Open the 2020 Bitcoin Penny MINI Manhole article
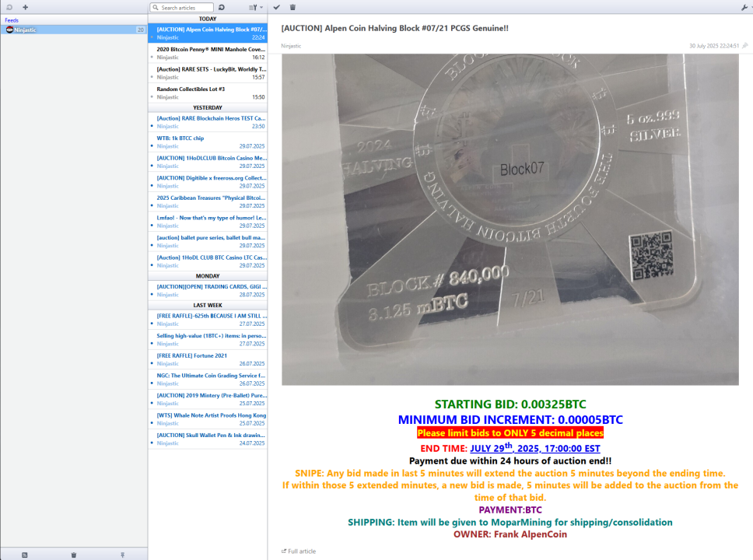753x560 pixels. 208,54
